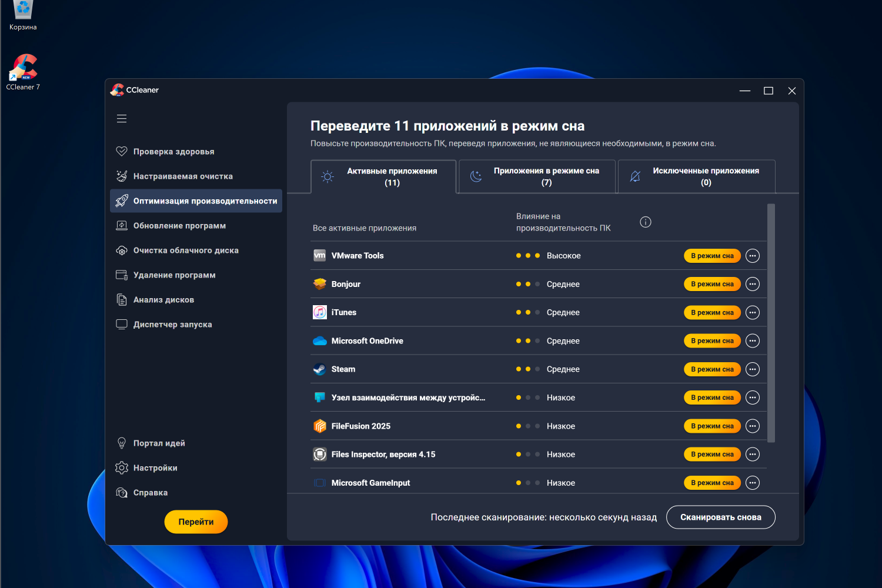Open the Справка page
882x588 pixels.
196,492
